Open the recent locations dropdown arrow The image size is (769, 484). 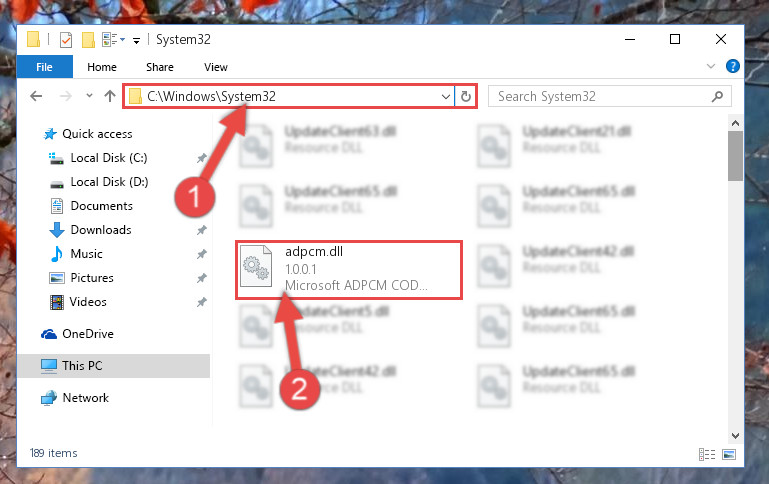[89, 96]
